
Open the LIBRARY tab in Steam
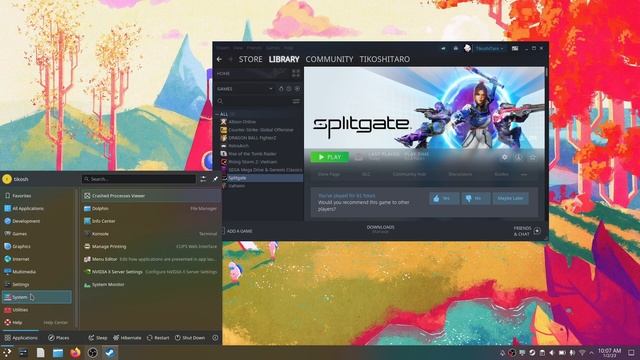pos(284,59)
